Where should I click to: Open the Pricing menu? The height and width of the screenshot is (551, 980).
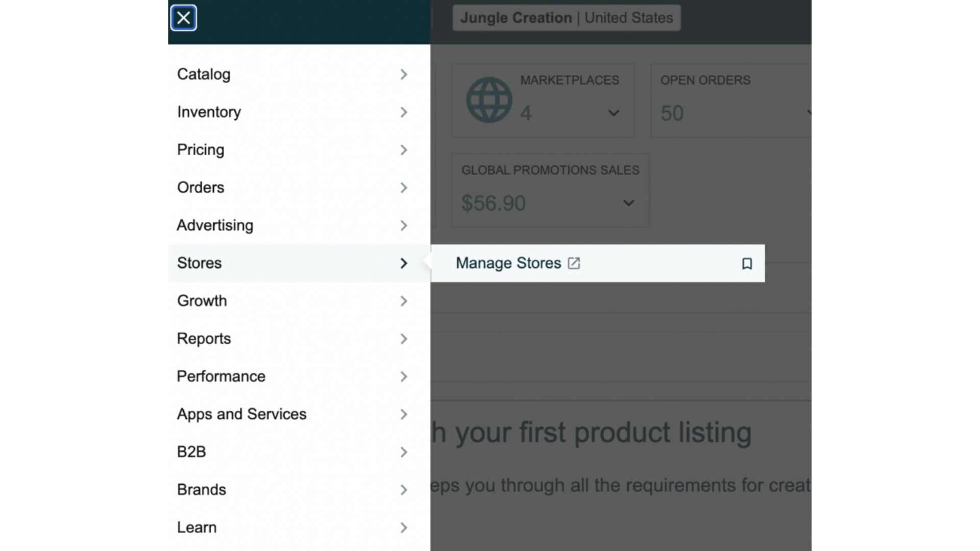(201, 150)
